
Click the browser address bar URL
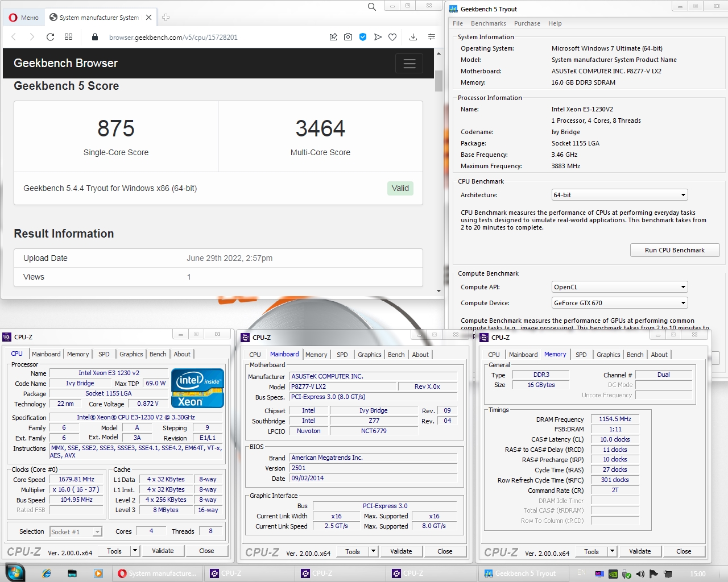(x=173, y=38)
